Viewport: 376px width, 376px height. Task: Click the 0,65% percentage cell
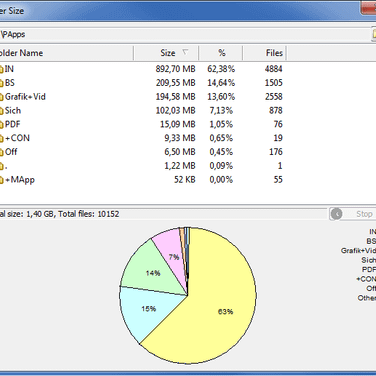coord(221,138)
